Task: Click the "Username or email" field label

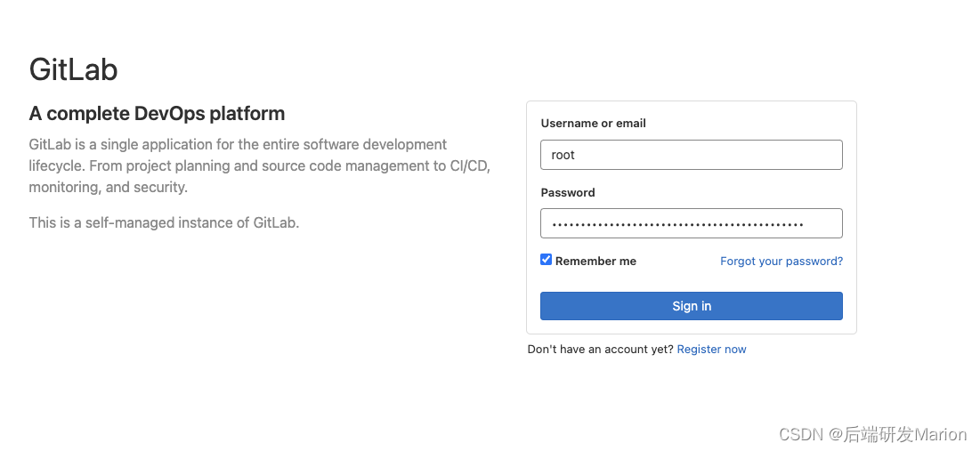Action: pos(593,123)
